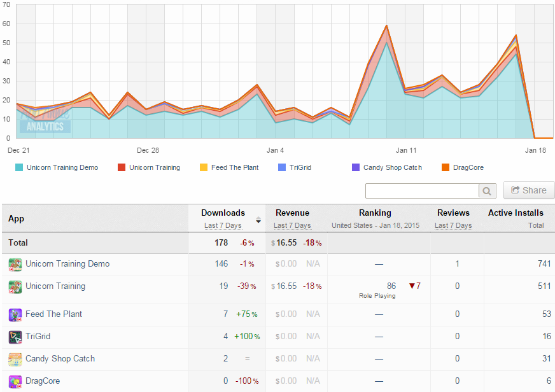Screen dimensions: 555x392
Task: Click Unicorn Training active installs 511
Action: 544,286
